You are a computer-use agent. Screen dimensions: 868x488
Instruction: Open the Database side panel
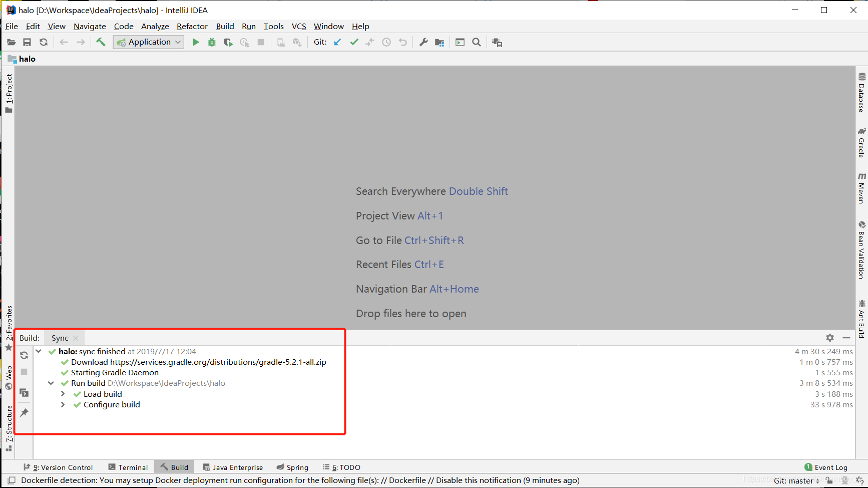pyautogui.click(x=861, y=93)
